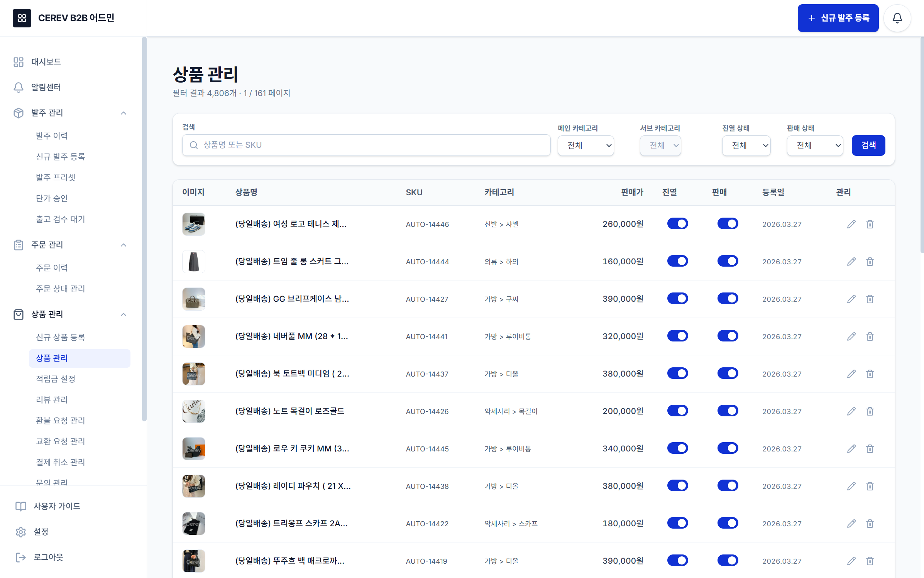Open the 설정 gear icon
Screen dimensions: 924x578
tap(21, 532)
